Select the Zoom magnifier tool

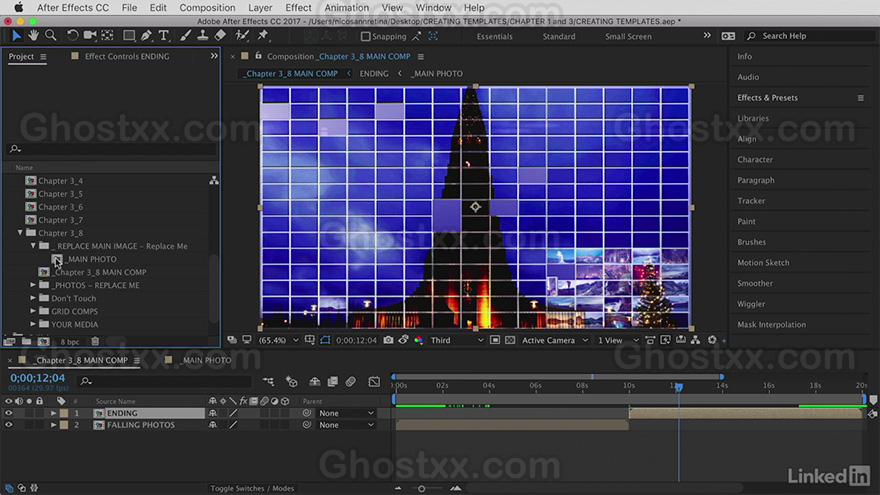[x=51, y=35]
